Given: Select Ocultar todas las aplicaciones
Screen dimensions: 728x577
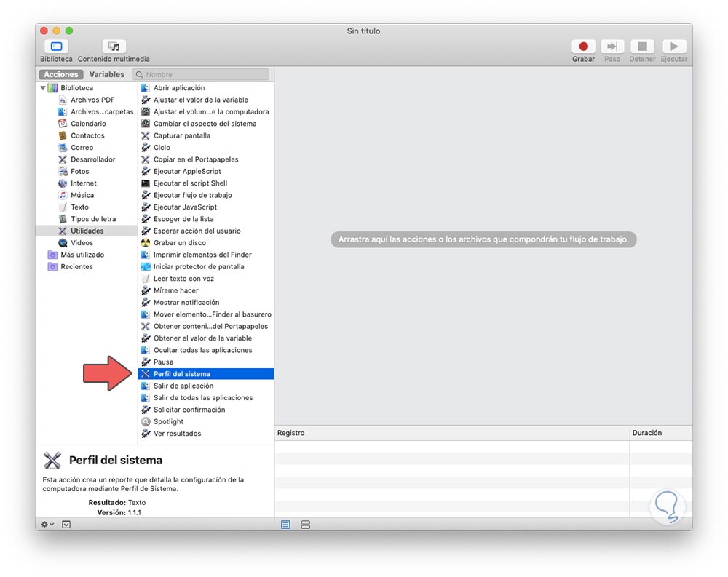Looking at the screenshot, I should [206, 350].
